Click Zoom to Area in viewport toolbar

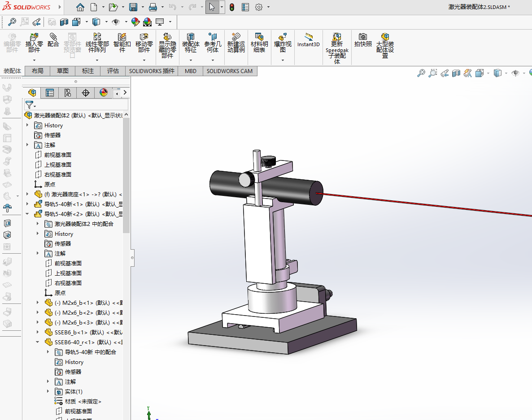point(432,73)
